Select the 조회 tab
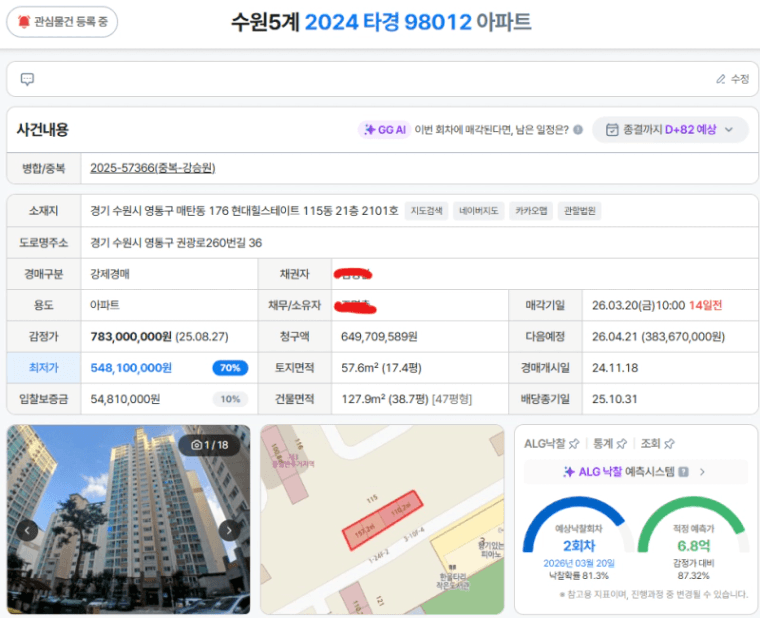760x618 pixels. [x=657, y=443]
